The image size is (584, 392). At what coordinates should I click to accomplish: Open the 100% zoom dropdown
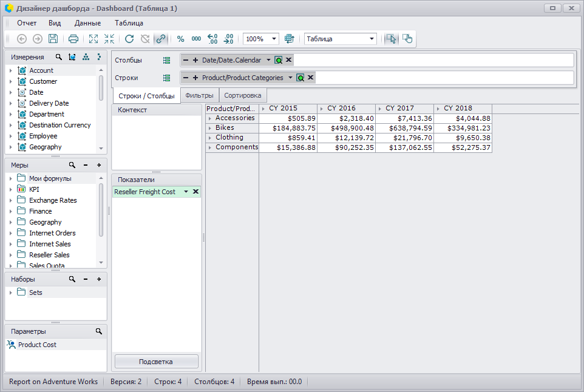click(x=274, y=39)
